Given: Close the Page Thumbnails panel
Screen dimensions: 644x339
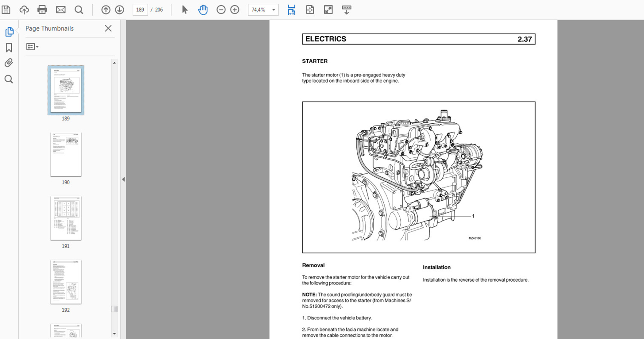Looking at the screenshot, I should coord(108,29).
